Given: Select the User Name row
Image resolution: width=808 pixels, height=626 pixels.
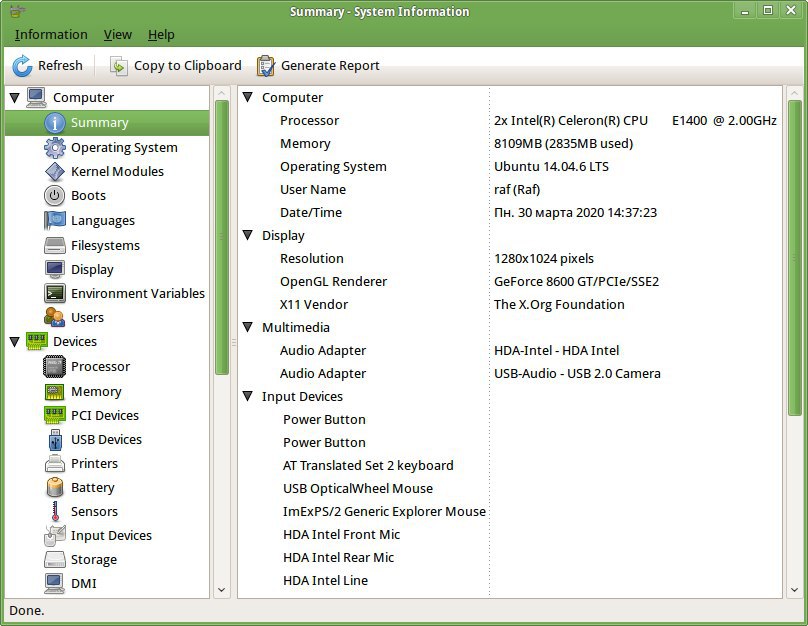Looking at the screenshot, I should tap(510, 190).
